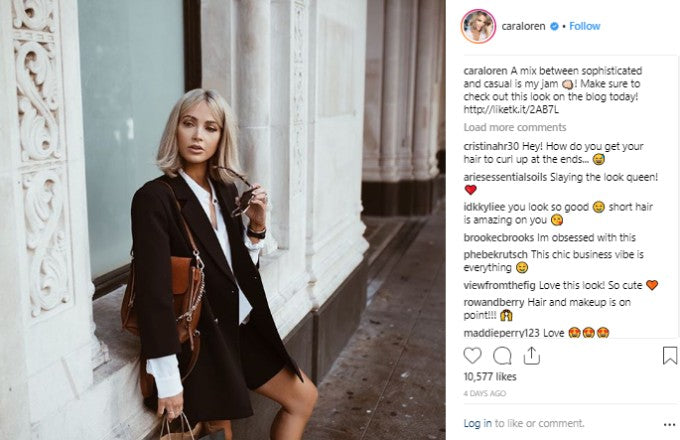Click the caraloren profile avatar
This screenshot has height=440, width=680.
pos(478,26)
